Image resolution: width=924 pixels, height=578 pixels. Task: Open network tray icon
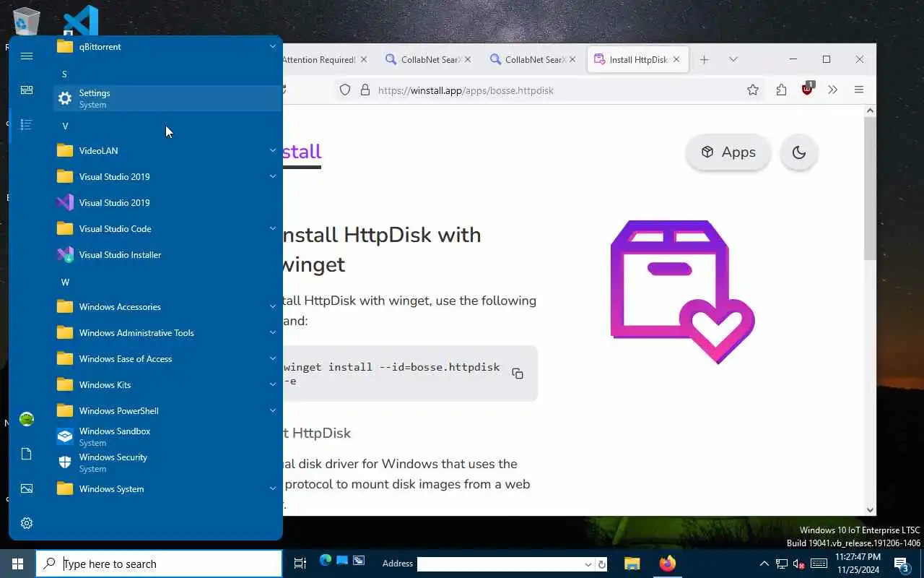point(781,564)
